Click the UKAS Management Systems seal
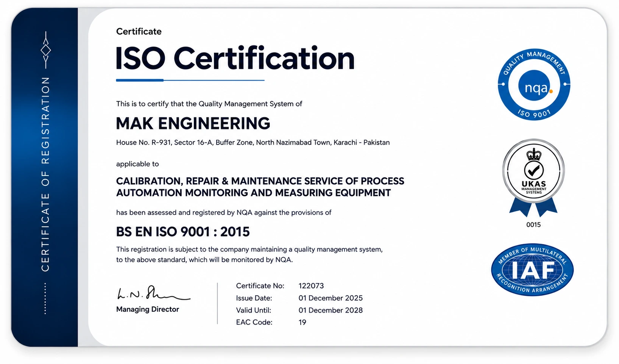Image resolution: width=619 pixels, height=364 pixels. (x=533, y=177)
